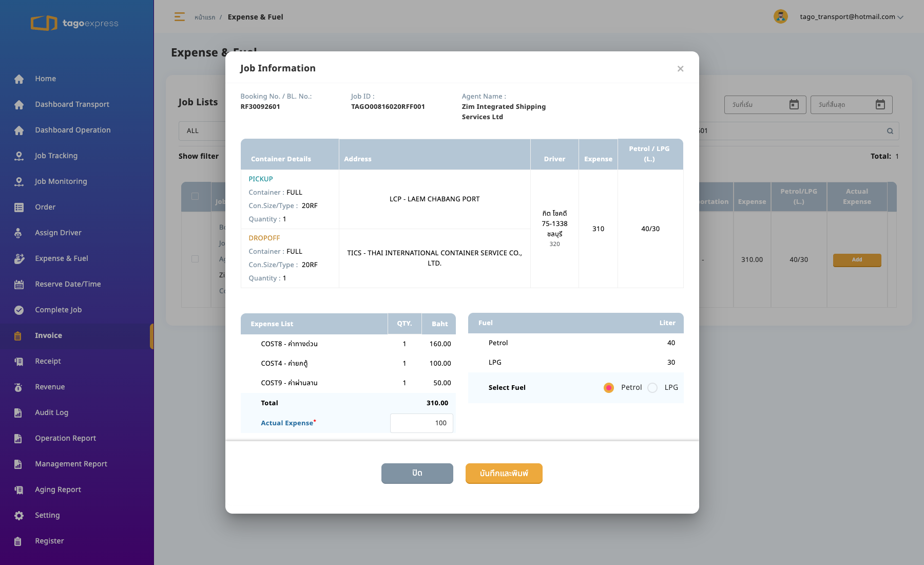924x565 pixels.
Task: Open the Register menu item
Action: point(49,541)
